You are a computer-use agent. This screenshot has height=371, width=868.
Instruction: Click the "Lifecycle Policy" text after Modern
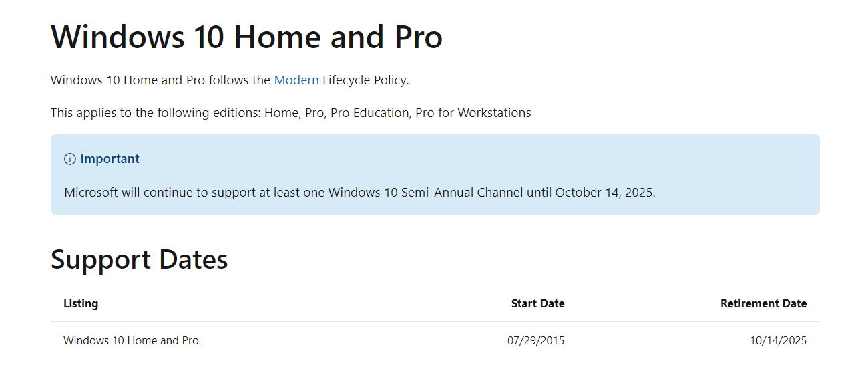365,80
